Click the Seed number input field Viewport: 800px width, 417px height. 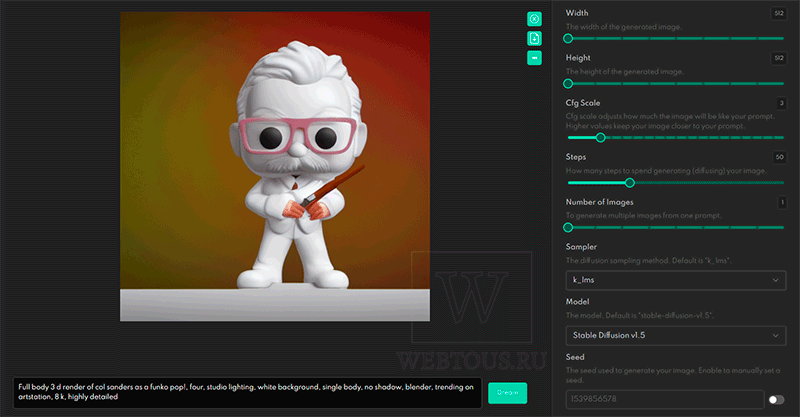(x=665, y=399)
